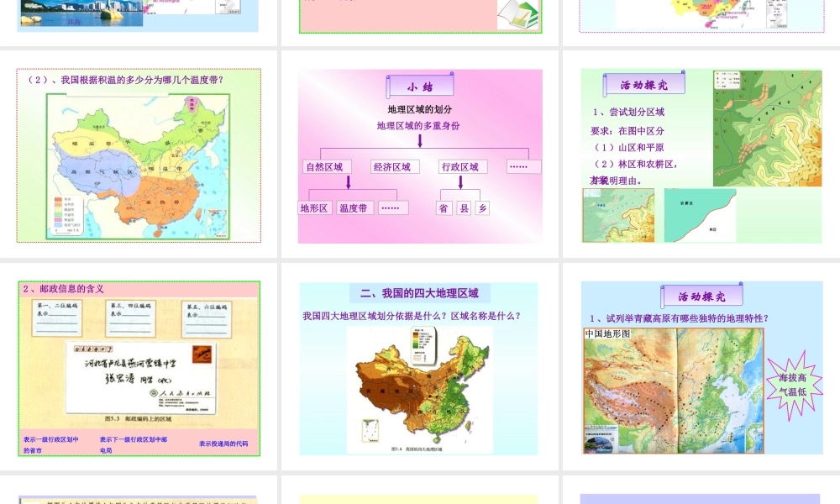840x504 pixels.
Task: Click the text （1）山区和平原
Action: [x=627, y=147]
